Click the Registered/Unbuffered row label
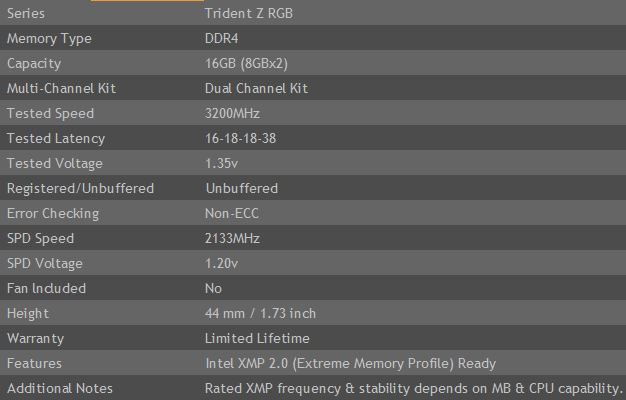626x400 pixels. 80,188
